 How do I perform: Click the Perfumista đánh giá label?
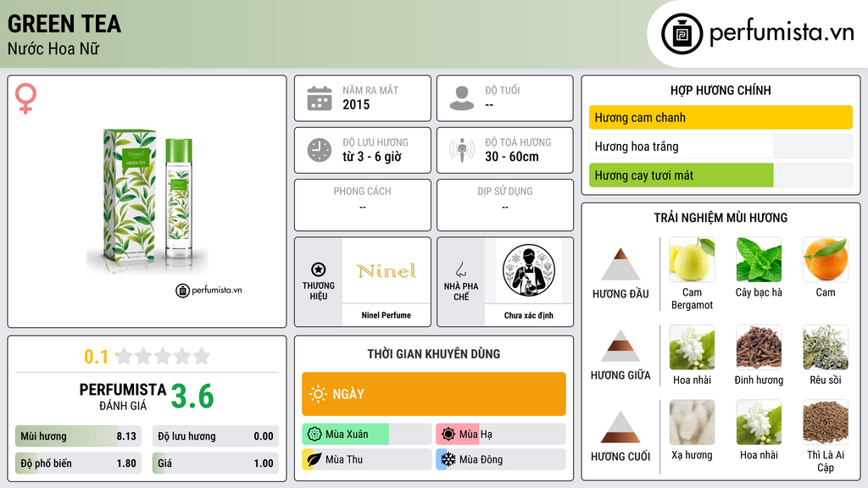[123, 396]
